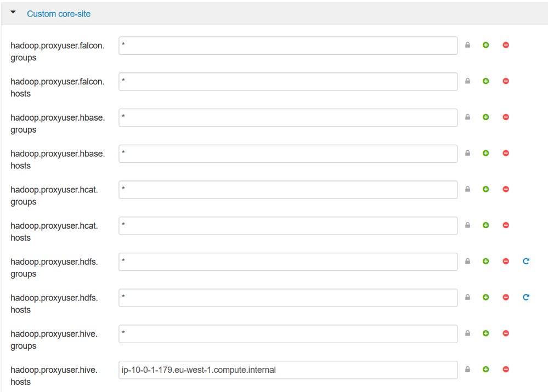Focus the hadoop.proxyuser.falcon.groups text field
548x392 pixels.
[x=287, y=46]
